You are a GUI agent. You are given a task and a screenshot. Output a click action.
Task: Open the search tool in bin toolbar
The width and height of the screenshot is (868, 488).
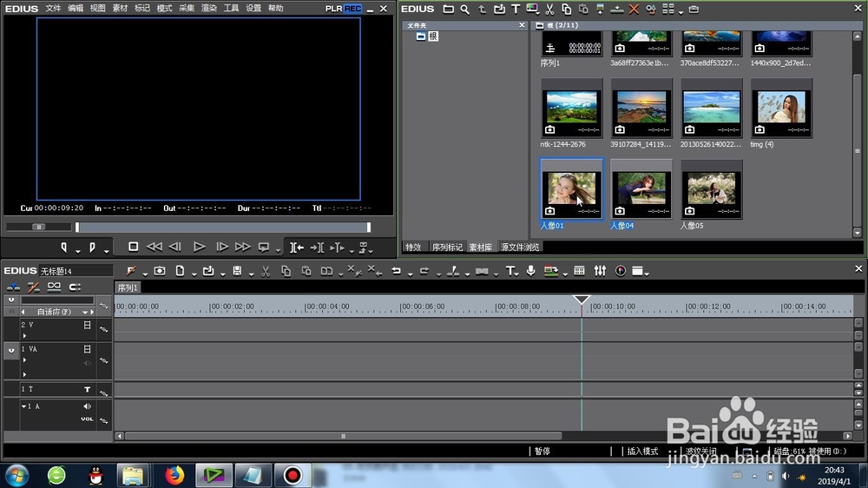465,9
